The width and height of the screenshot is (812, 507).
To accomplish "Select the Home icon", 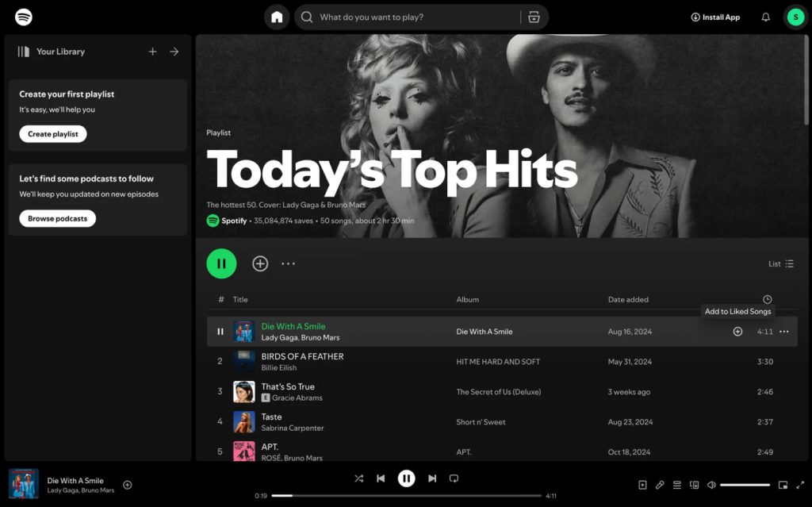I will (277, 16).
